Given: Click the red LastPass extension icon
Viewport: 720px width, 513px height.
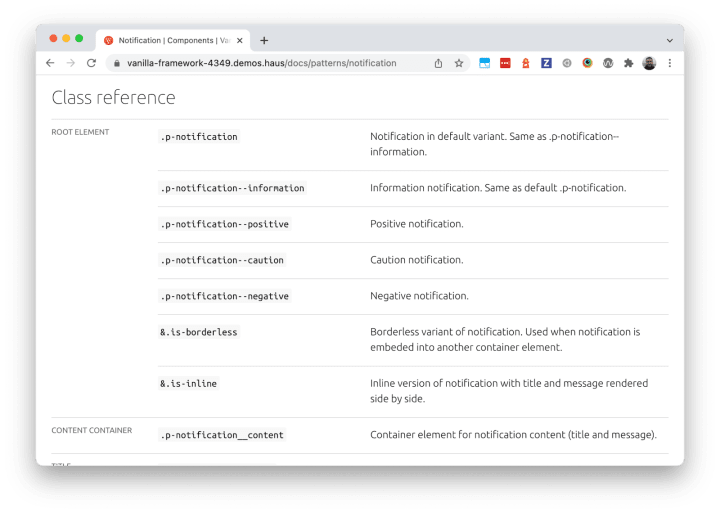Looking at the screenshot, I should pyautogui.click(x=505, y=63).
